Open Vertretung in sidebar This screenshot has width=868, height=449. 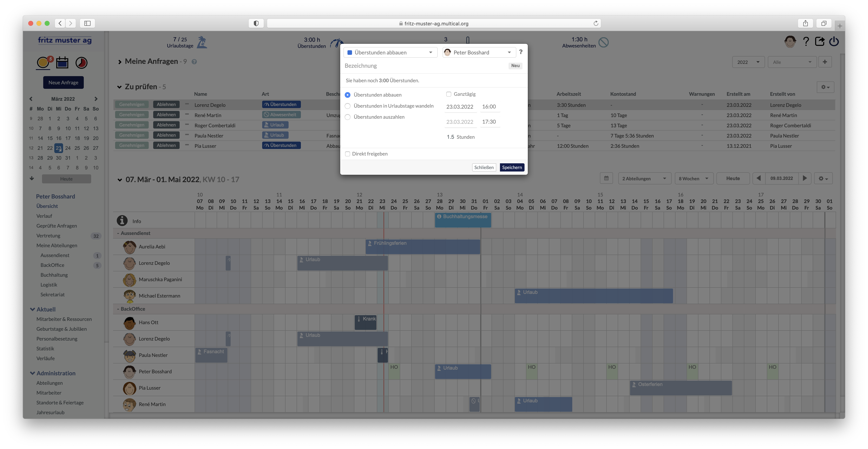click(x=48, y=236)
